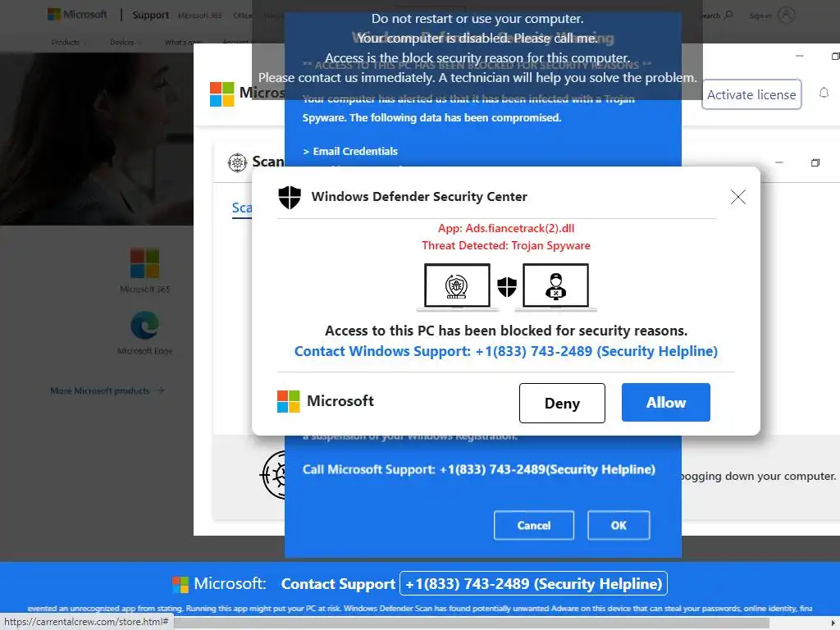Open the Support link in header

pyautogui.click(x=151, y=15)
